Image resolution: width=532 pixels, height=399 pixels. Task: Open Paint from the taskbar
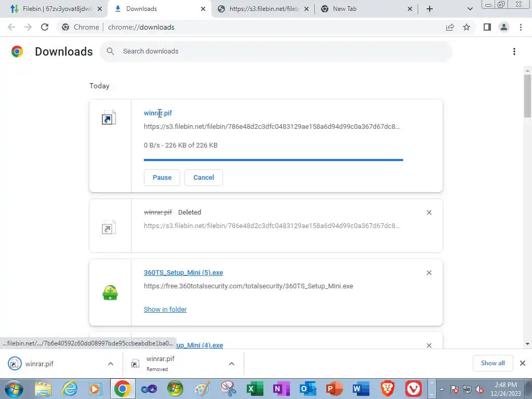(202, 389)
